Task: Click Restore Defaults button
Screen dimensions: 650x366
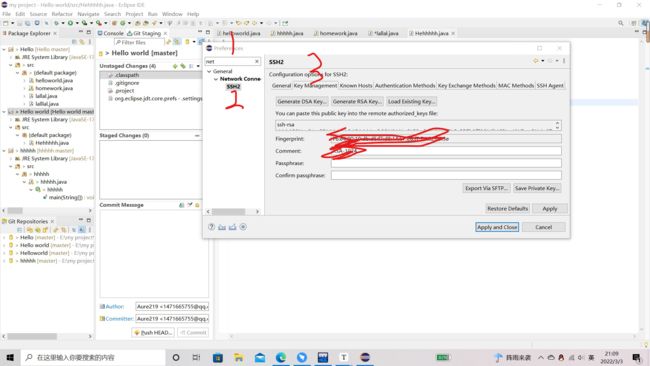Action: click(x=507, y=208)
